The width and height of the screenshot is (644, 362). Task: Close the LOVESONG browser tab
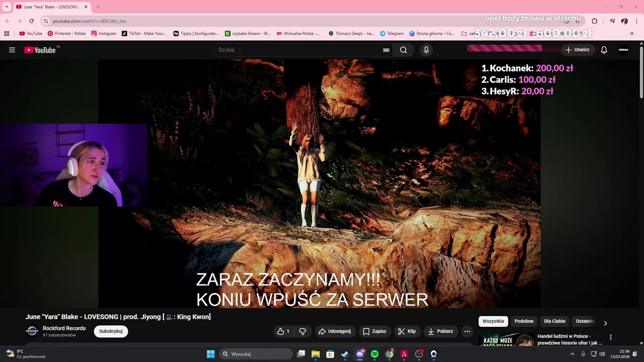pyautogui.click(x=86, y=7)
